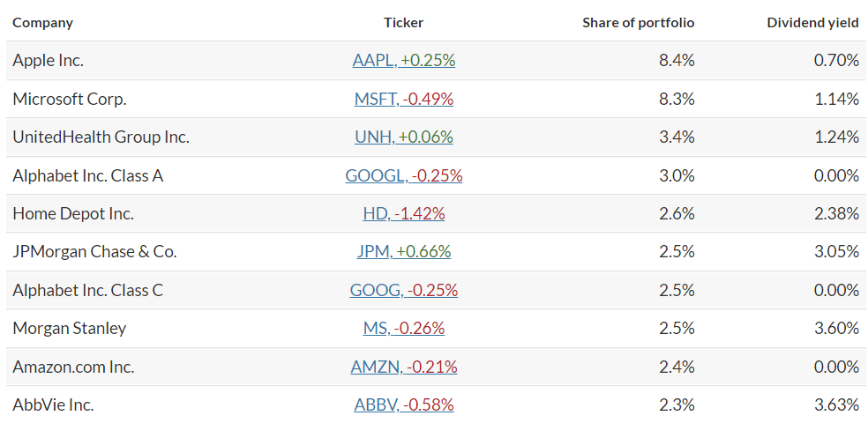The height and width of the screenshot is (423, 868).
Task: Click AbbVie's 3.63% dividend yield
Action: pos(836,405)
